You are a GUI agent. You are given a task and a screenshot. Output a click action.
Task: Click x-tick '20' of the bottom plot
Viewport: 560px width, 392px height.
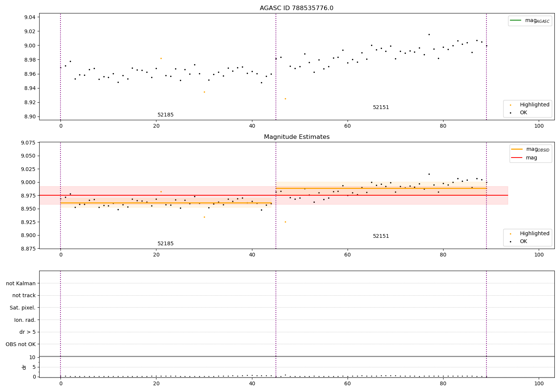click(156, 383)
